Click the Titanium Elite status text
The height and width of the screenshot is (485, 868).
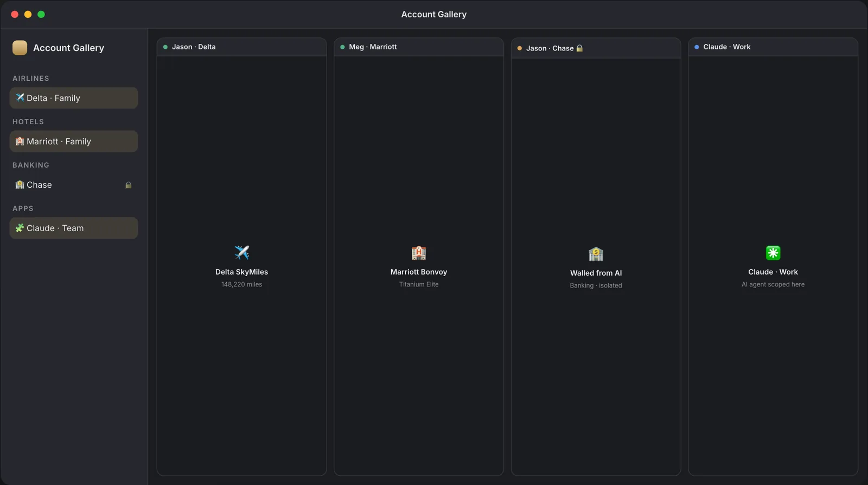click(x=419, y=284)
